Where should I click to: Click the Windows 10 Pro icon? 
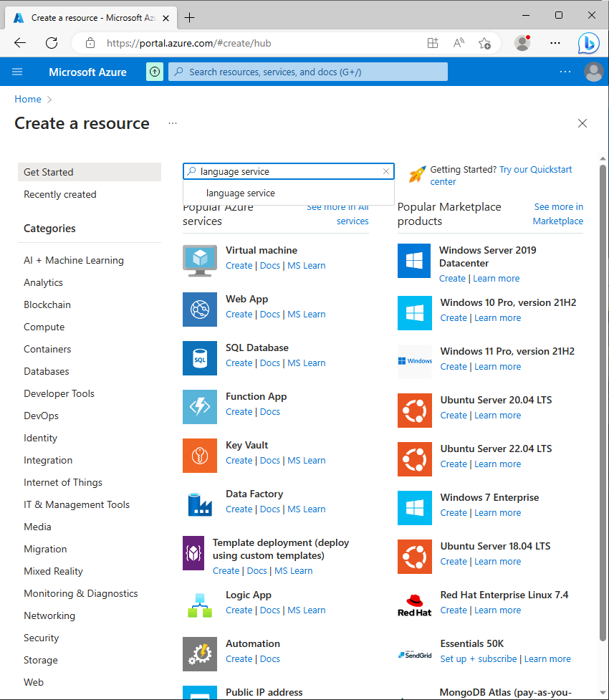(415, 313)
